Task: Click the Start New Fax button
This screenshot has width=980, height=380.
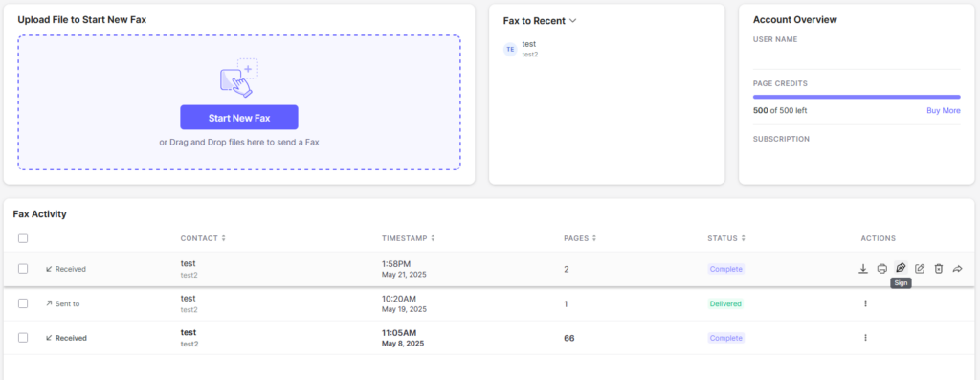Action: point(238,118)
